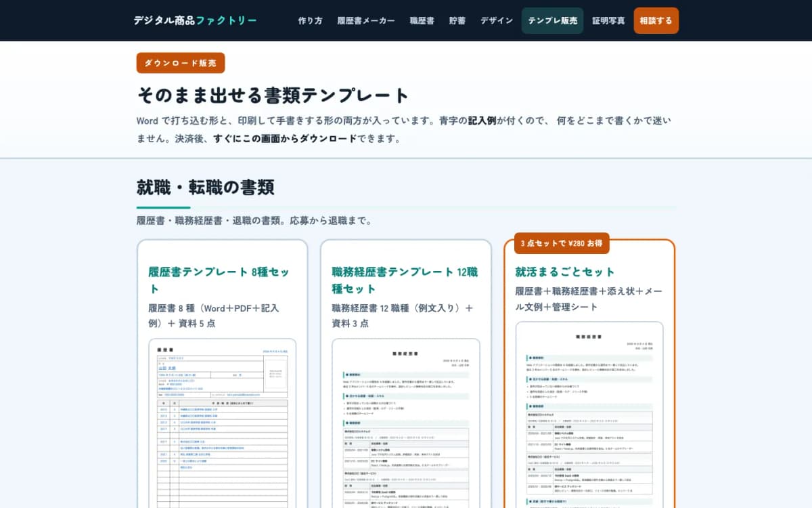Click the bold すぐにこの画面からダウンロード text

pyautogui.click(x=285, y=138)
